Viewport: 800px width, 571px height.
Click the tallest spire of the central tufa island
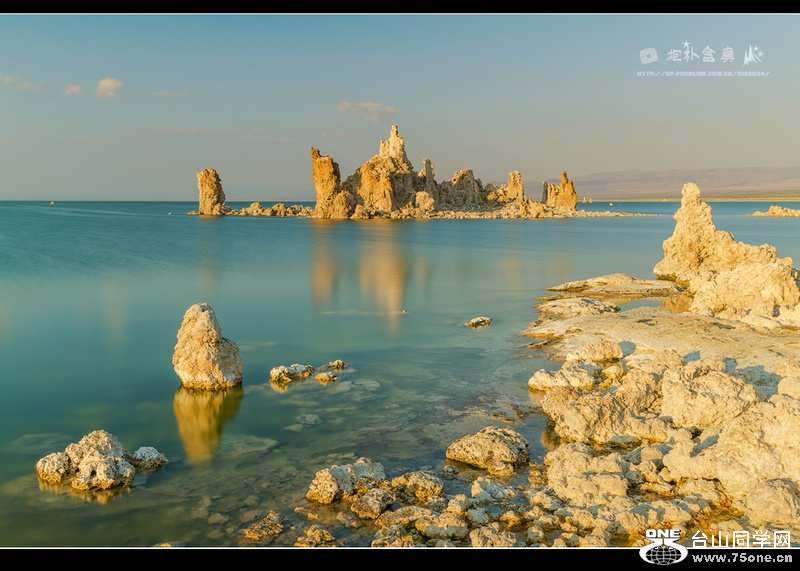(x=394, y=143)
